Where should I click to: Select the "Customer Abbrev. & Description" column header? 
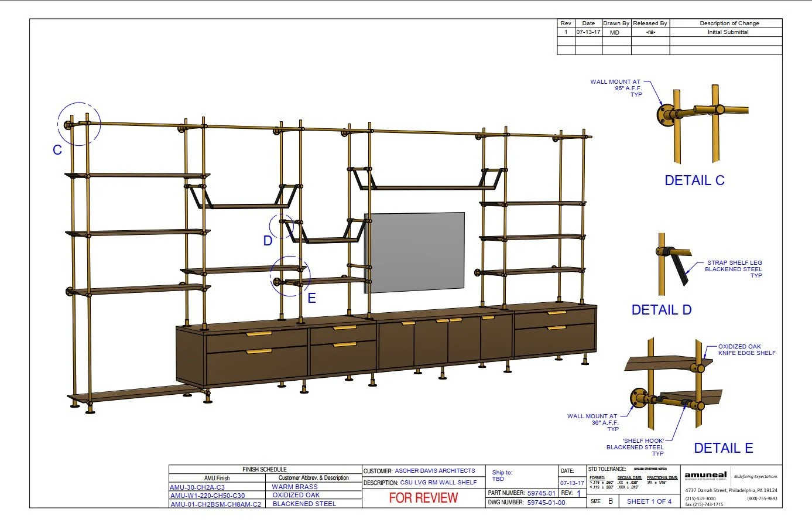click(314, 478)
